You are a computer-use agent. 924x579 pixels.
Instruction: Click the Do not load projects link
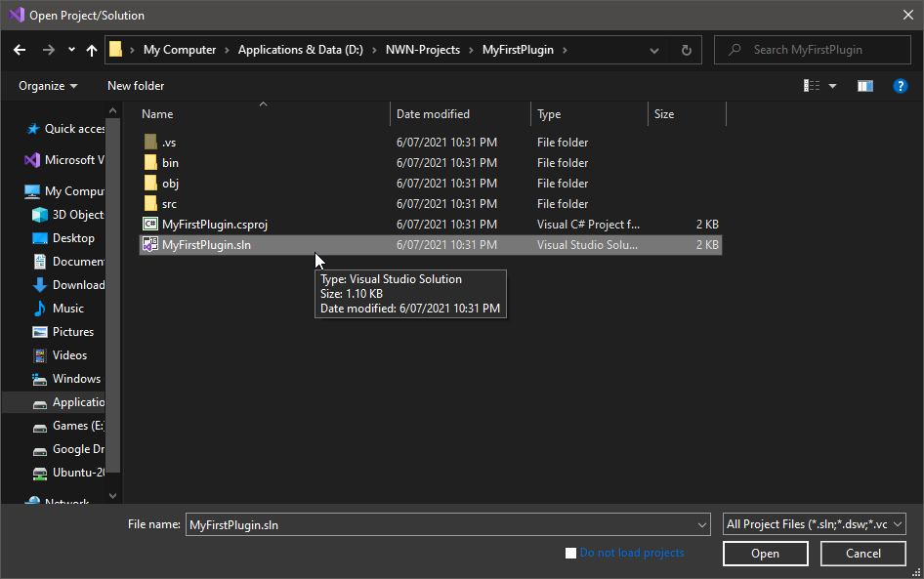(632, 553)
